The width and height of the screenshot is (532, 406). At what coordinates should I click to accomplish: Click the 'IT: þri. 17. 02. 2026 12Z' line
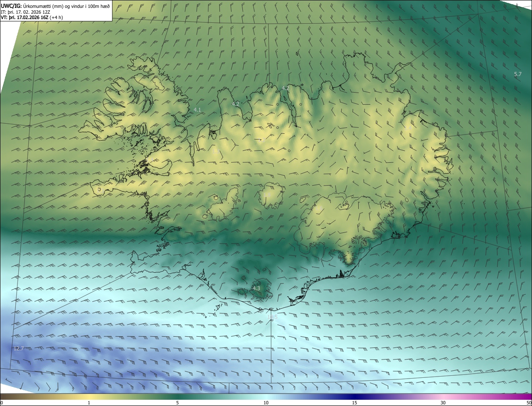(25, 12)
